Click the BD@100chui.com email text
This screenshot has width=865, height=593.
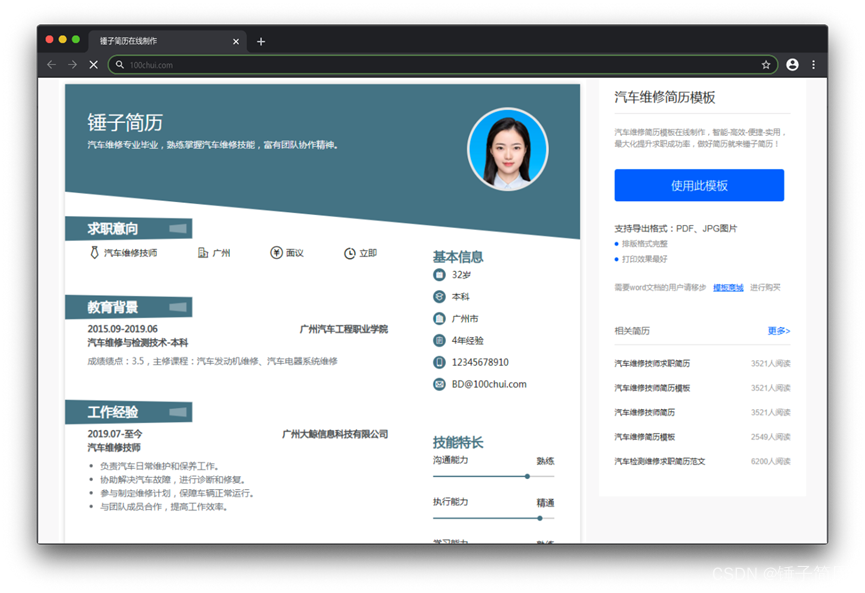[x=489, y=384]
